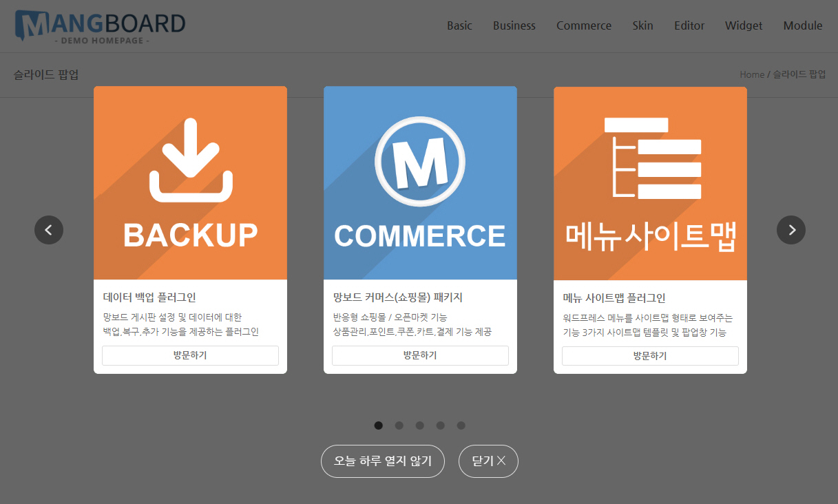
Task: Click 방문하기 under 메뉴 사이트맵 플러그인
Action: tap(650, 356)
